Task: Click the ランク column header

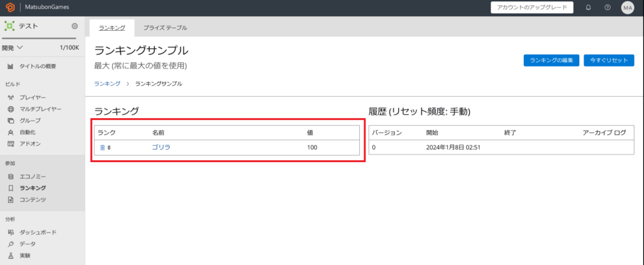Action: click(106, 132)
